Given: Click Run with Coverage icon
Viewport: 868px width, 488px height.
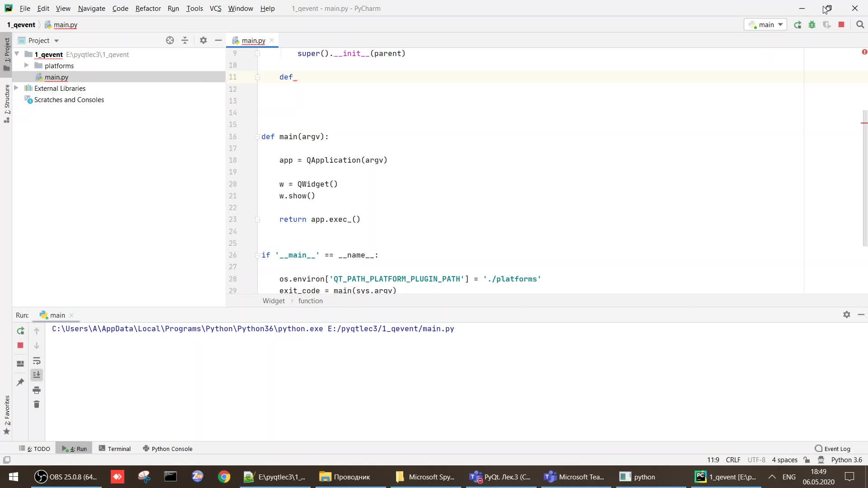Looking at the screenshot, I should [x=826, y=25].
